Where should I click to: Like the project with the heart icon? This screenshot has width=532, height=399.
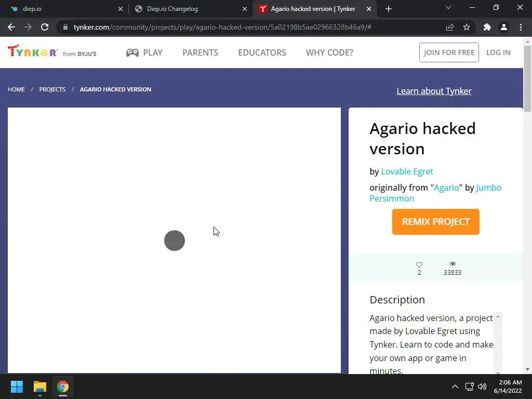click(x=419, y=264)
